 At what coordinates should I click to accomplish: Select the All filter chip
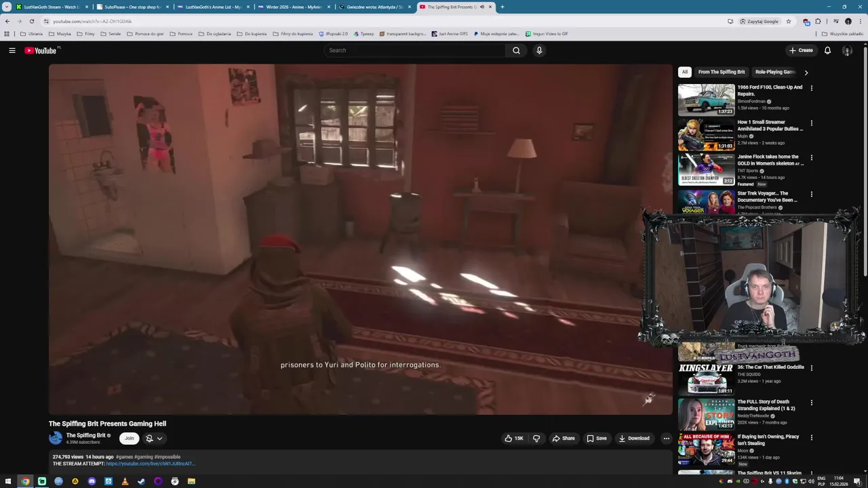pos(685,72)
